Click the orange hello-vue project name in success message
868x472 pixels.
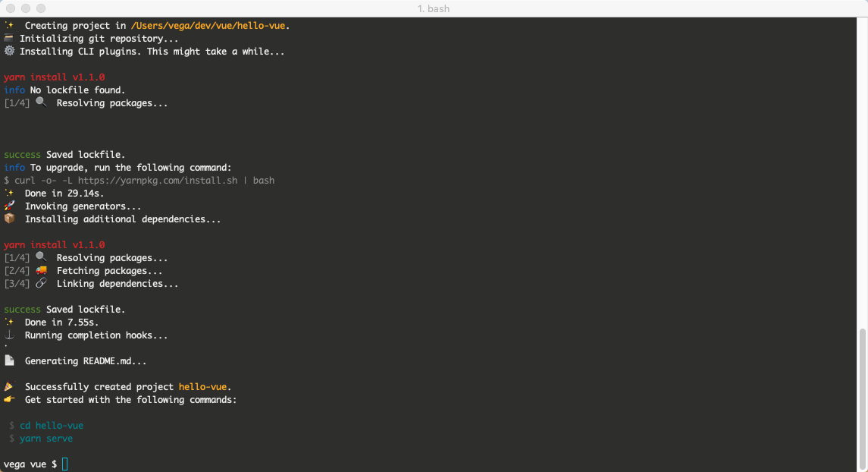pos(203,386)
